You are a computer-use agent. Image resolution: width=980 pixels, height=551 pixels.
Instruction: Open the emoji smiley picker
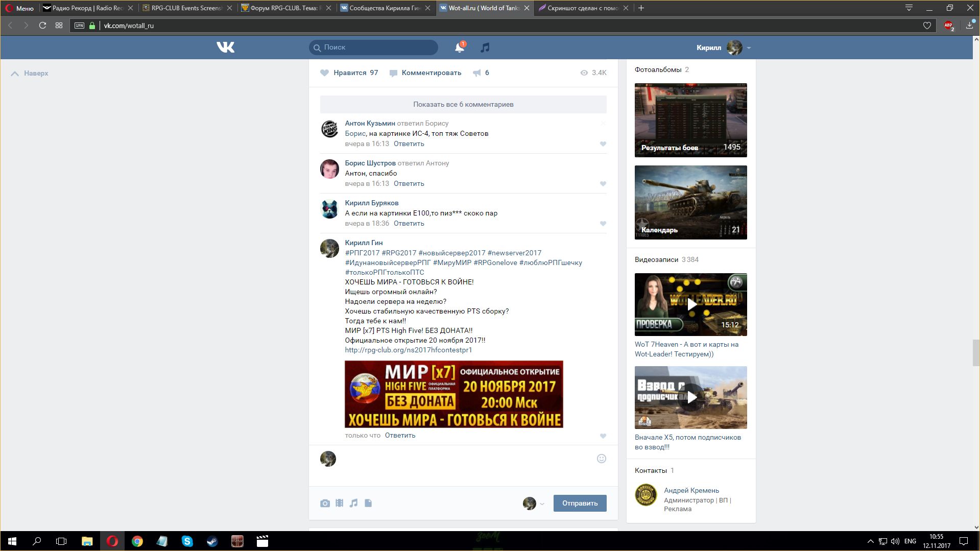pos(602,459)
